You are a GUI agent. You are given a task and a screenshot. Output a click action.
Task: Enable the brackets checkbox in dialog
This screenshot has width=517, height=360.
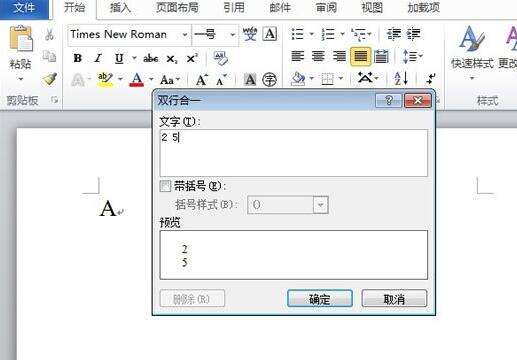coord(165,186)
